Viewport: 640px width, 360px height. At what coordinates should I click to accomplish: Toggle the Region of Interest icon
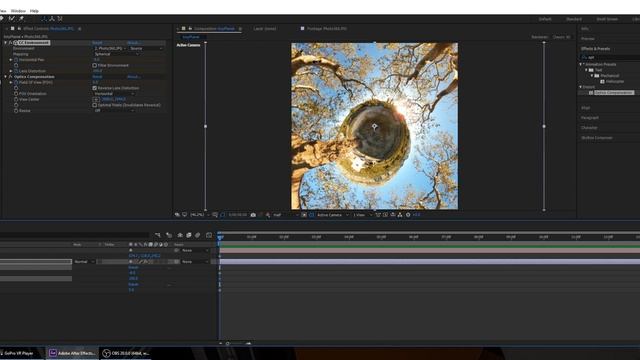coord(304,215)
